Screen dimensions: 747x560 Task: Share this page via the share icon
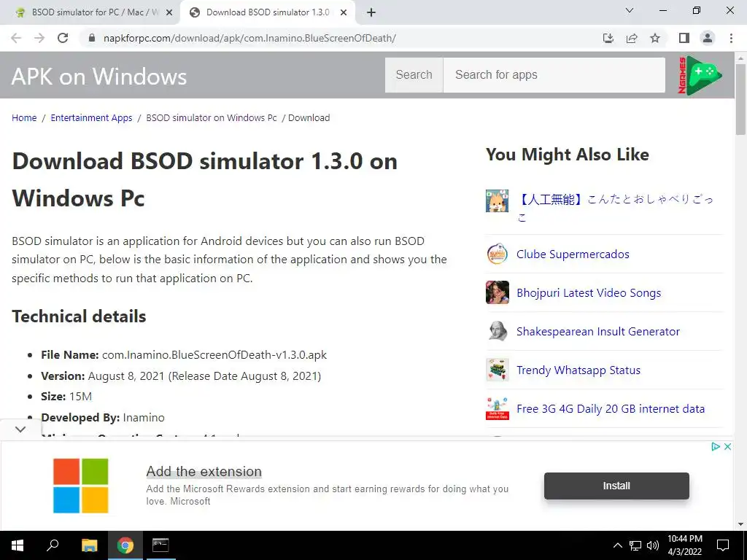pyautogui.click(x=632, y=38)
